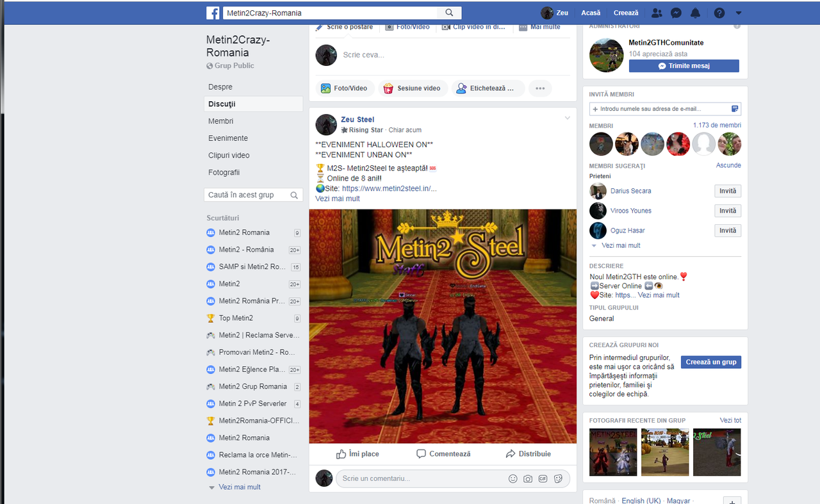The image size is (820, 504).
Task: Open the Evenimente section
Action: 229,138
